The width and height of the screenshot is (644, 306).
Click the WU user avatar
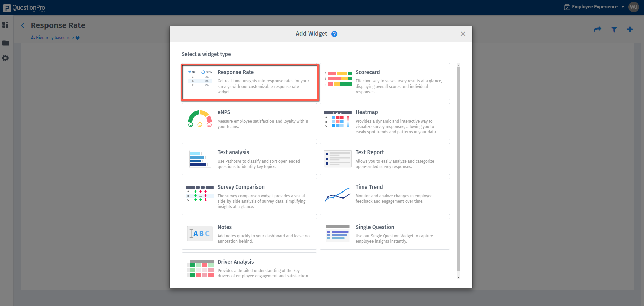[634, 7]
